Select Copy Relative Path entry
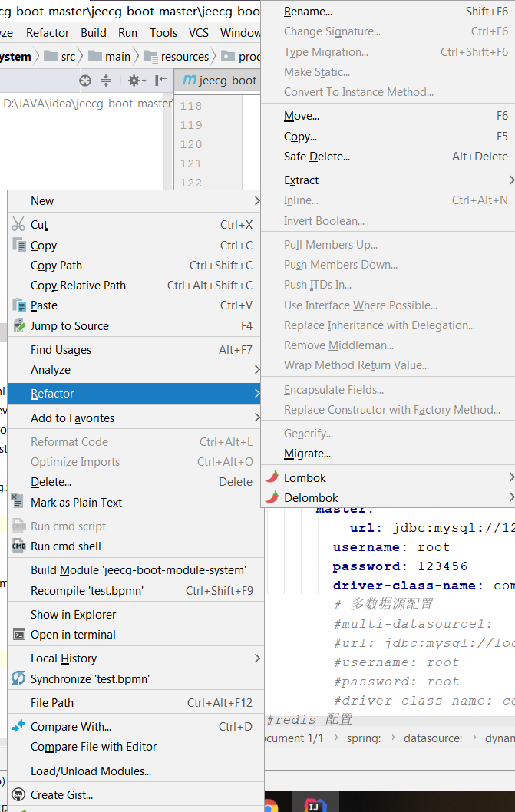This screenshot has width=515, height=812. pos(136,286)
